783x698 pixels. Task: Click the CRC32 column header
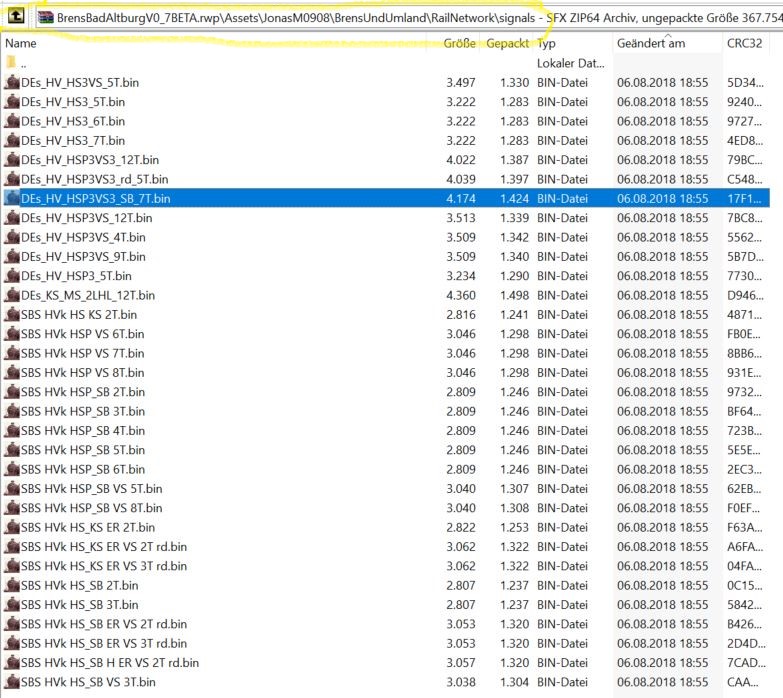pos(746,43)
